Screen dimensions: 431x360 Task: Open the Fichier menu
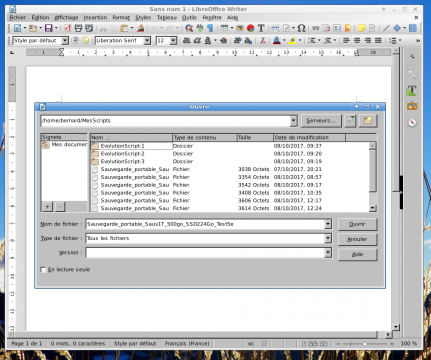click(x=18, y=17)
